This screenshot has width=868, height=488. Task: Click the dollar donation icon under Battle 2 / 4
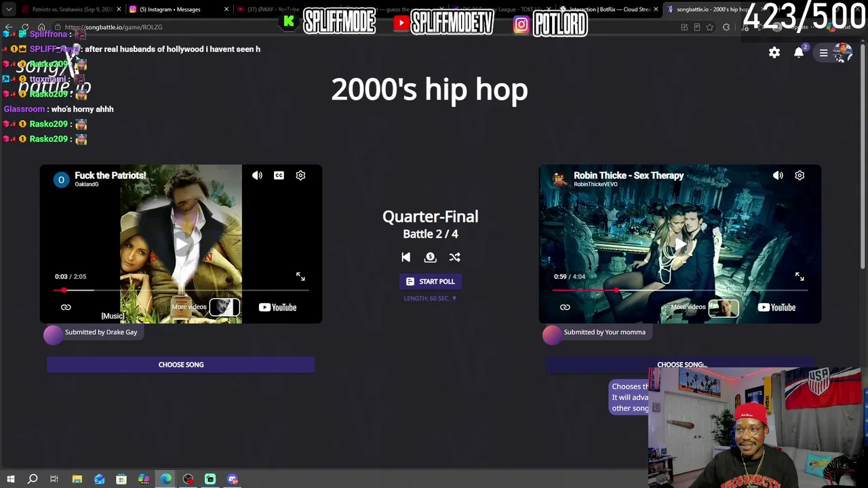(x=430, y=258)
